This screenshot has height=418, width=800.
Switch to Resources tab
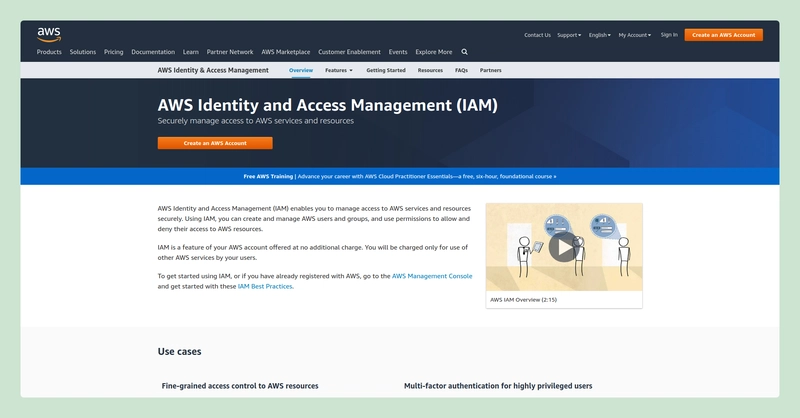pyautogui.click(x=430, y=70)
